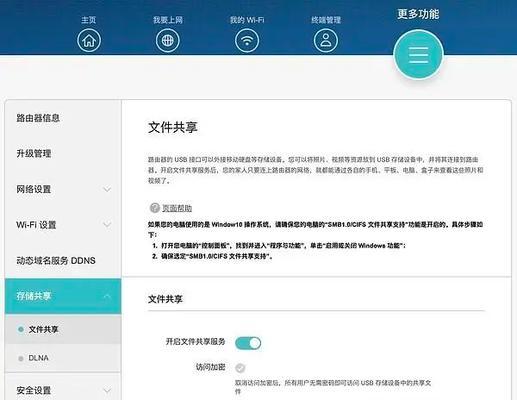Select the 我要上网 tab label
The width and height of the screenshot is (517, 400).
click(x=168, y=20)
